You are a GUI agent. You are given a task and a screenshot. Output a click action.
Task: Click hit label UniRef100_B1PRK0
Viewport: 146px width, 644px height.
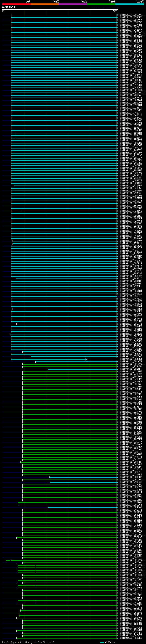click(131, 85)
